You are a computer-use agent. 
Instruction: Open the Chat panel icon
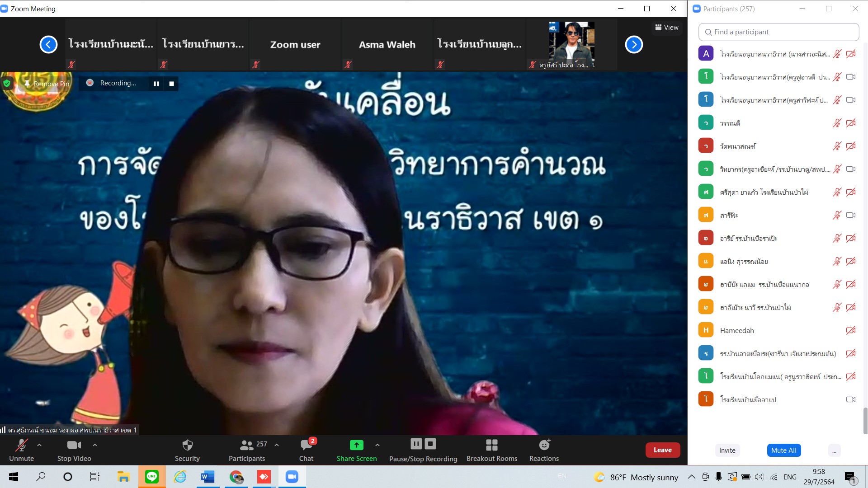(306, 446)
